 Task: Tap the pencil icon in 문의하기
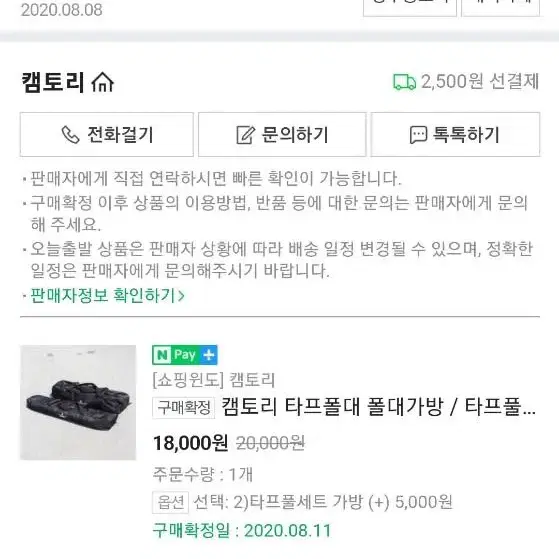pyautogui.click(x=246, y=135)
